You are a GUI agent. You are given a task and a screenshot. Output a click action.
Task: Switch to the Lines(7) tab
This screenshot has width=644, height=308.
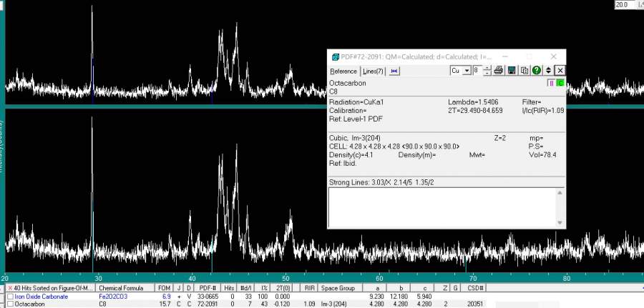click(x=373, y=71)
